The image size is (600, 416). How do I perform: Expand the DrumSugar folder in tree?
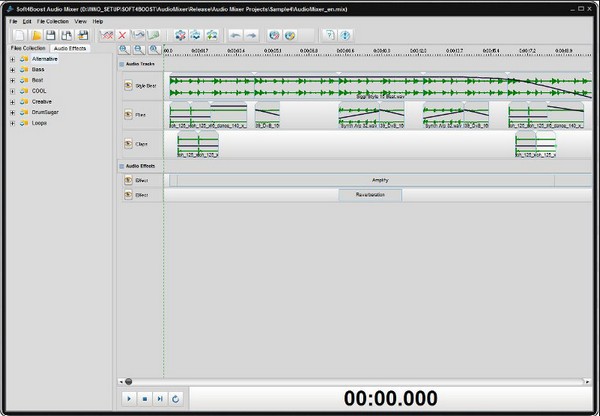coord(12,112)
